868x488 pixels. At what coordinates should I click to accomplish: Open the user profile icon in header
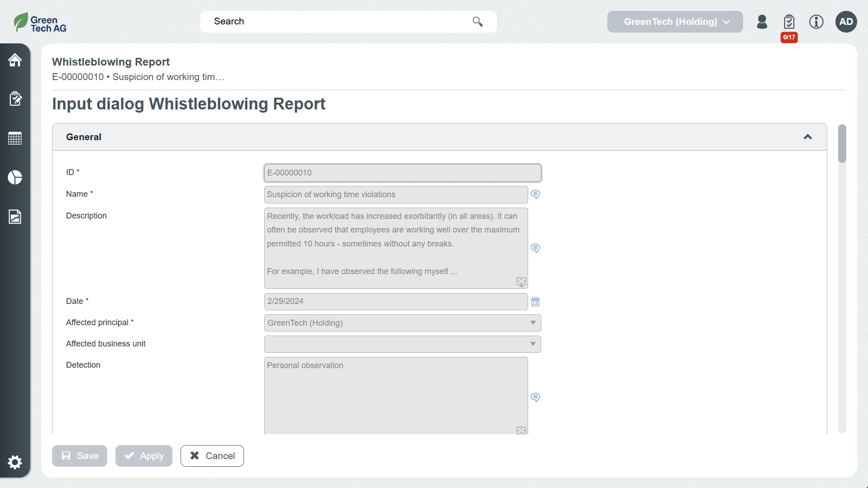click(762, 22)
